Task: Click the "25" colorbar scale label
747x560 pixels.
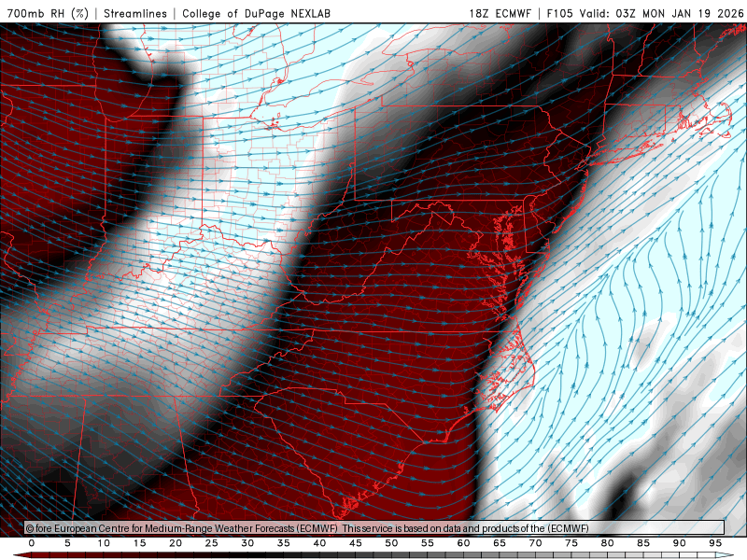Action: point(212,543)
